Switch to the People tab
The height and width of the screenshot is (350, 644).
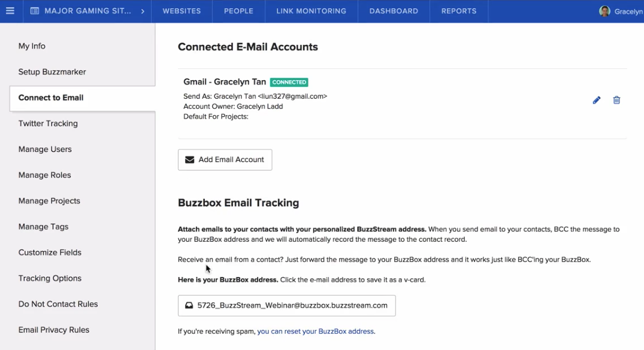(238, 11)
